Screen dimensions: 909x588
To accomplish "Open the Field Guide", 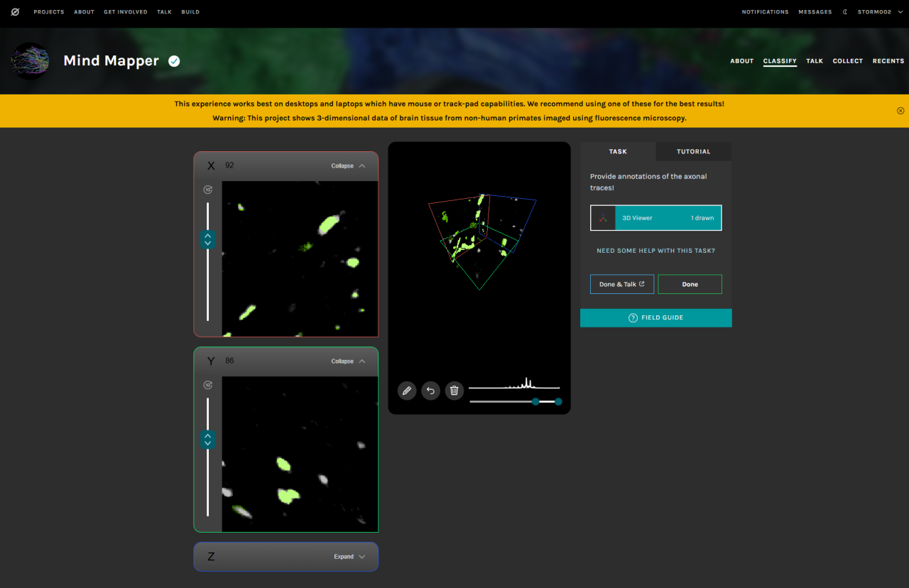I will (x=656, y=318).
